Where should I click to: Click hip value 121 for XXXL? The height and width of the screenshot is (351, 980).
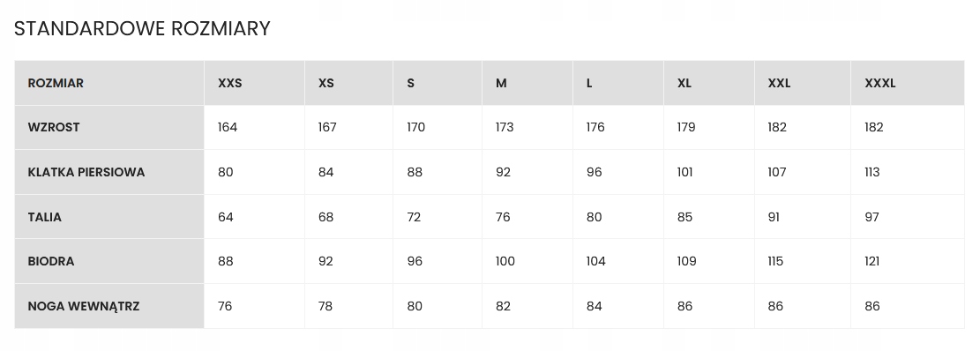[872, 262]
